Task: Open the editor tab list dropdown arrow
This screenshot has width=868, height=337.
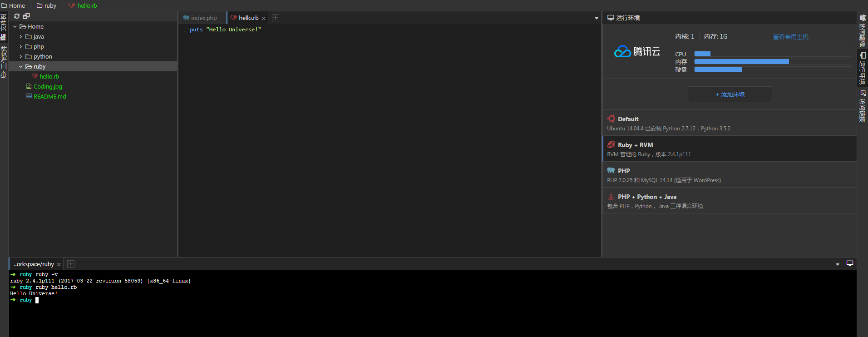Action: [597, 18]
